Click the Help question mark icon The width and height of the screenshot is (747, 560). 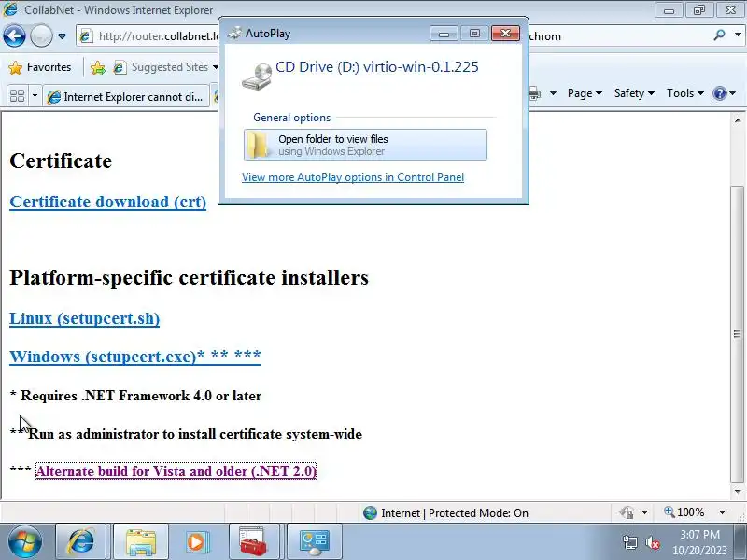pyautogui.click(x=719, y=93)
